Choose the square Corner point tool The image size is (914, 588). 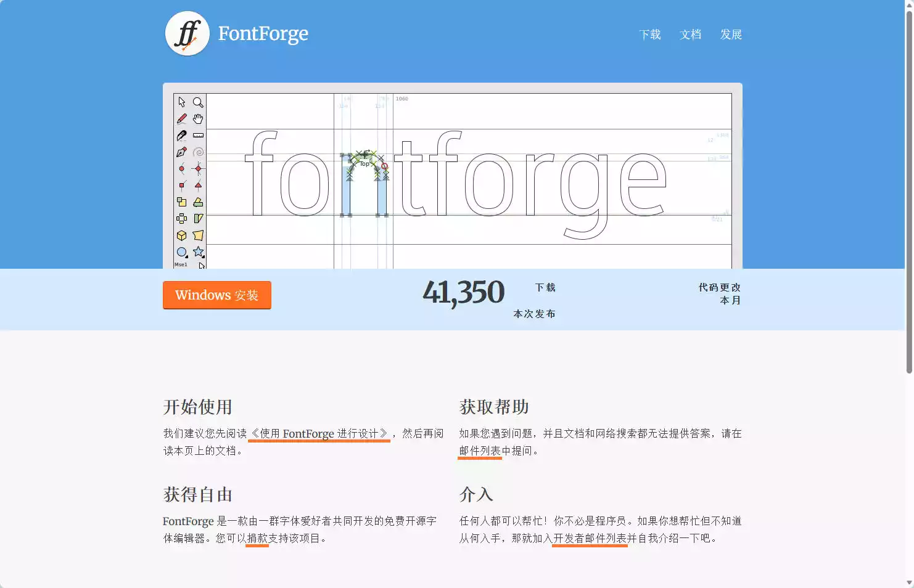182,185
